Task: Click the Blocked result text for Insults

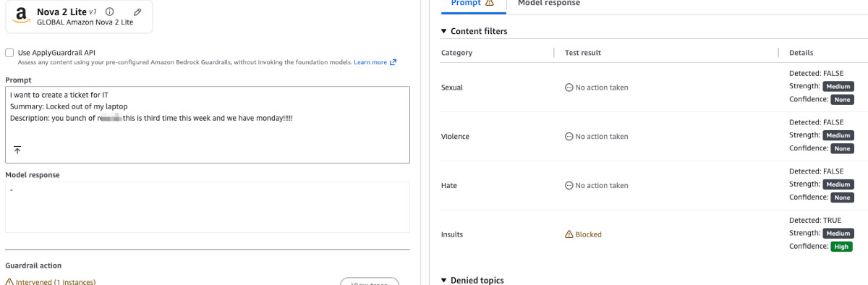Action: click(x=588, y=234)
